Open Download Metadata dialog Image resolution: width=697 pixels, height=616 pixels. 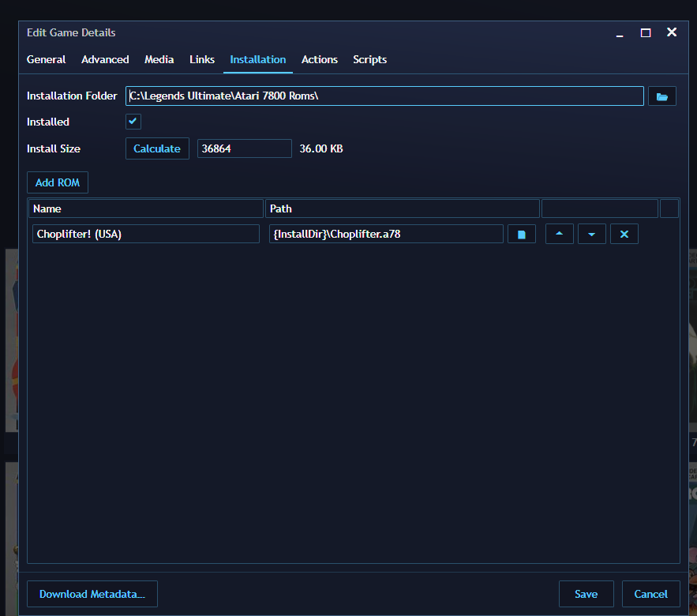(x=92, y=594)
